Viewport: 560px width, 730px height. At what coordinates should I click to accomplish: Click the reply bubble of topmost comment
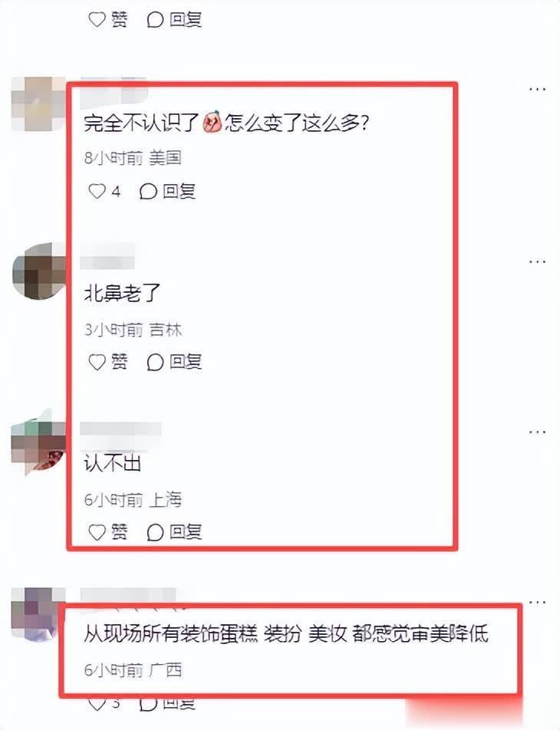pos(174,20)
